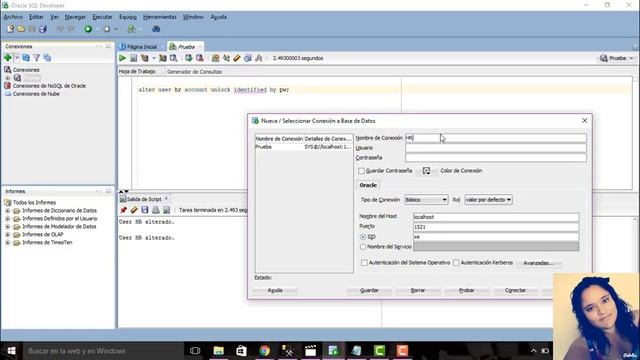Click the Usuario input field
640x360 pixels.
coord(496,148)
